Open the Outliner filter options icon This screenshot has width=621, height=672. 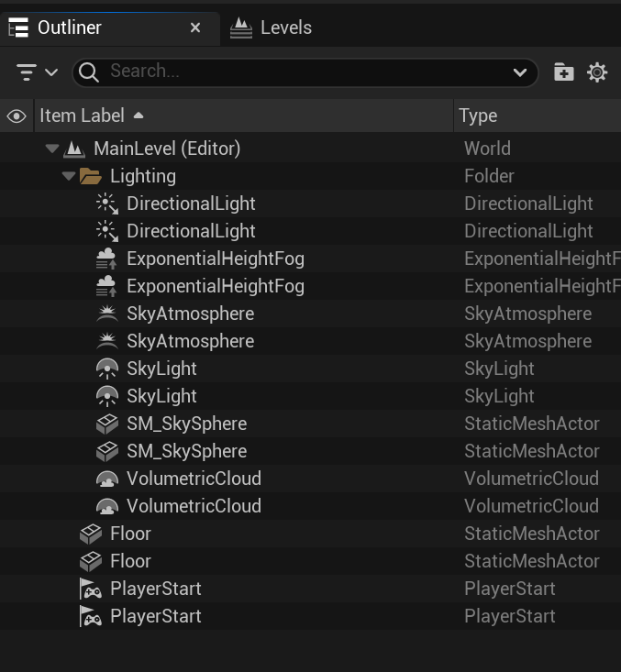pos(27,72)
